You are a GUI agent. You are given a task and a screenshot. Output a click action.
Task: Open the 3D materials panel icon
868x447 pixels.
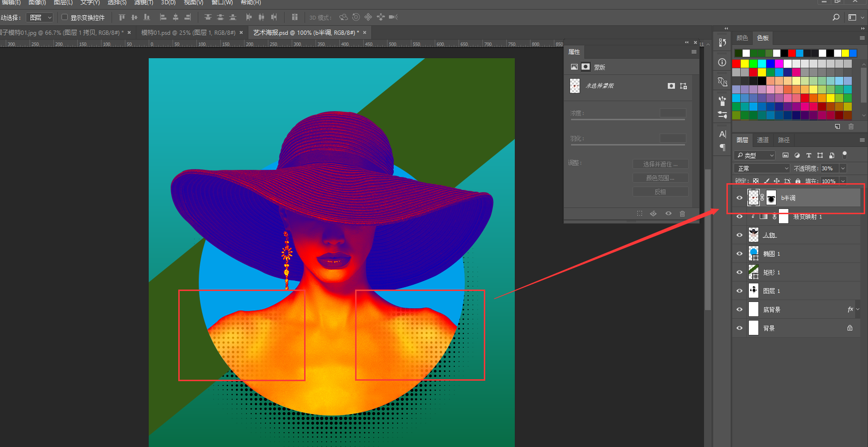722,82
